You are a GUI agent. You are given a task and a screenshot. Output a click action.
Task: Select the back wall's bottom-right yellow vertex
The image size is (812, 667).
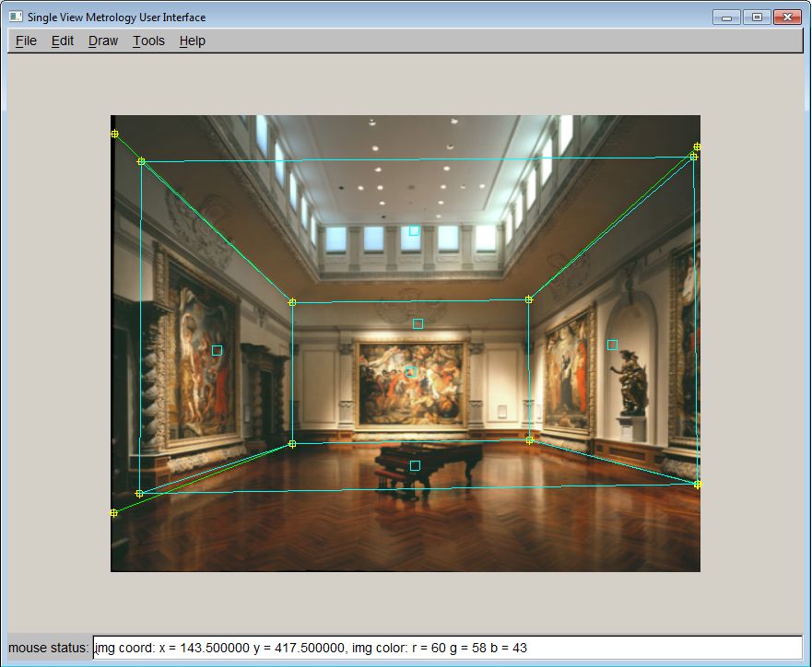point(529,440)
